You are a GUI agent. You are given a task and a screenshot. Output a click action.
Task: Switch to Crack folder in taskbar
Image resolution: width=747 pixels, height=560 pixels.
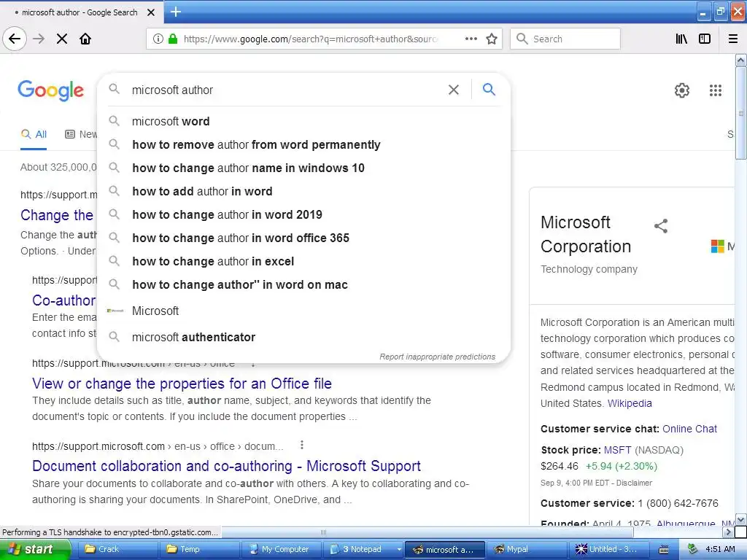[116, 550]
